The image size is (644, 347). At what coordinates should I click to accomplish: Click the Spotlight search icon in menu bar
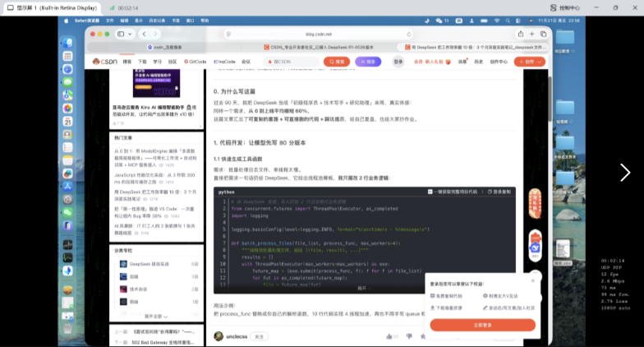[508, 21]
